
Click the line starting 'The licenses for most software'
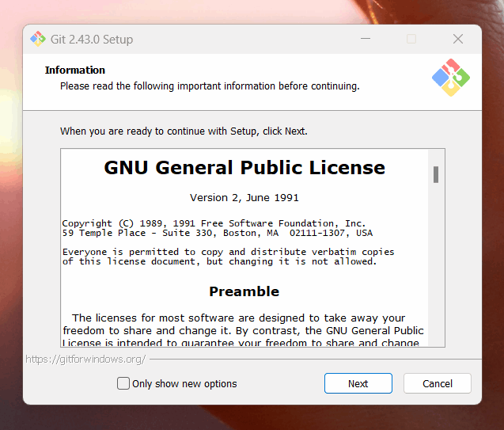[238, 318]
